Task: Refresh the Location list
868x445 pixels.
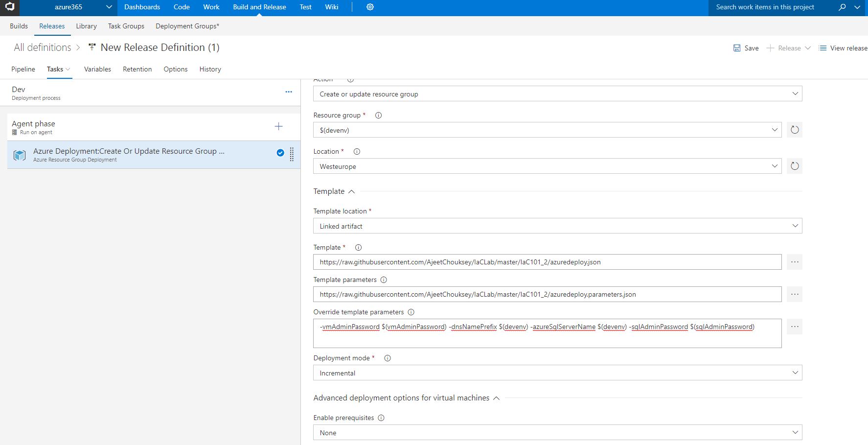Action: pos(795,166)
